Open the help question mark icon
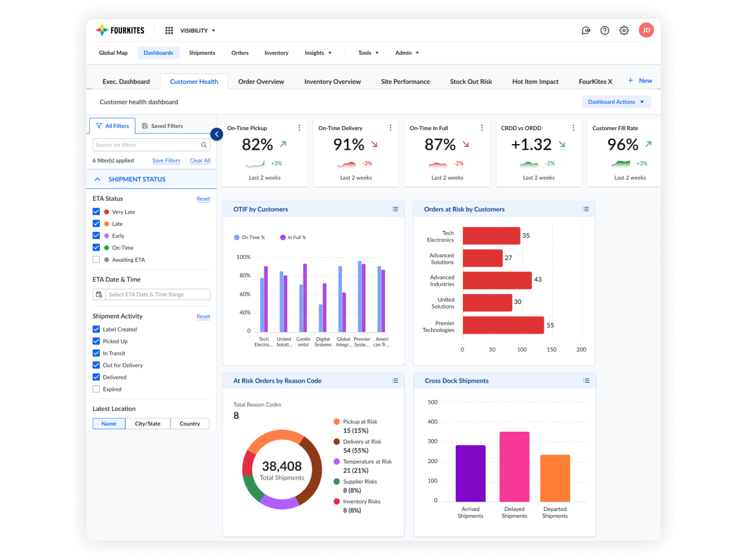 (x=605, y=30)
